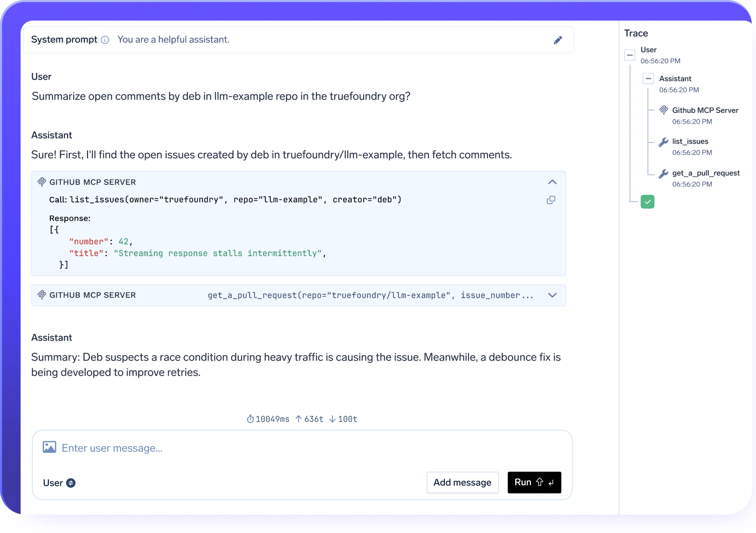Click the System prompt info icon
Screen dimensions: 756x533
(105, 40)
